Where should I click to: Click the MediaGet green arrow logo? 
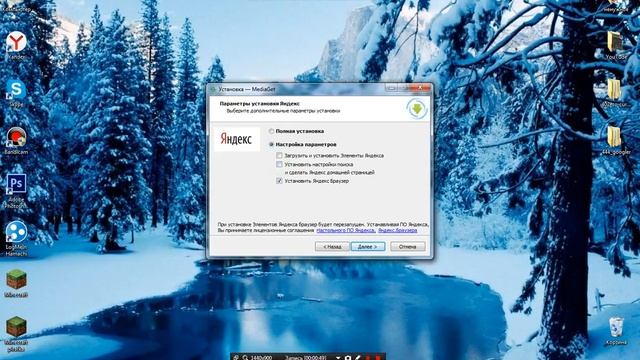[x=417, y=109]
